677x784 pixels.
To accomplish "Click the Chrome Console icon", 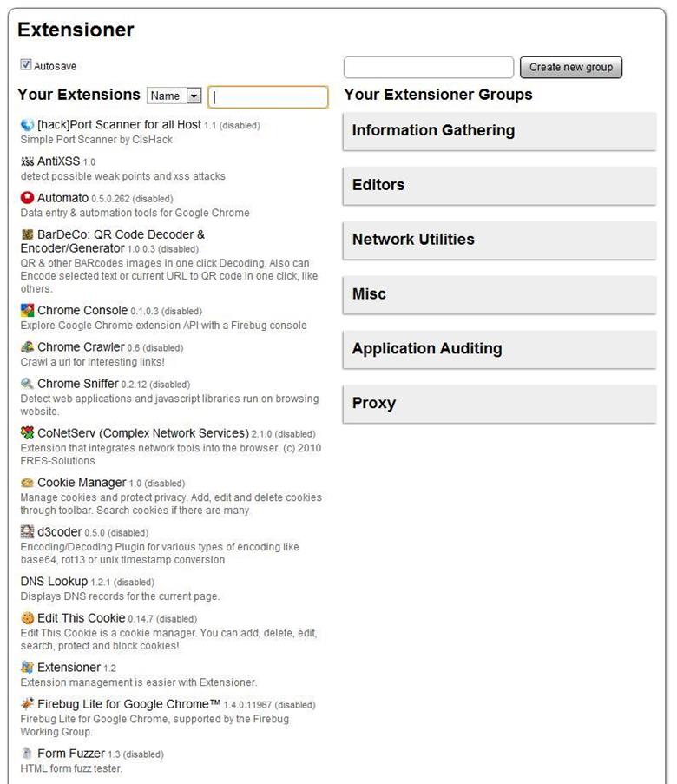I will 27,311.
